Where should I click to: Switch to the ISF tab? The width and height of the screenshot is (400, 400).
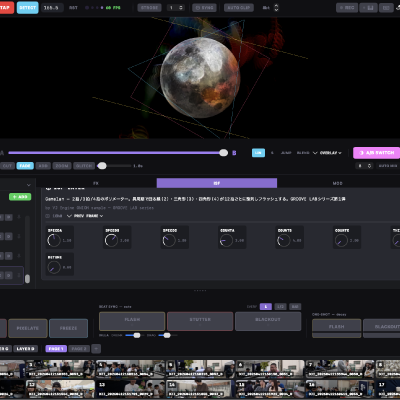217,183
